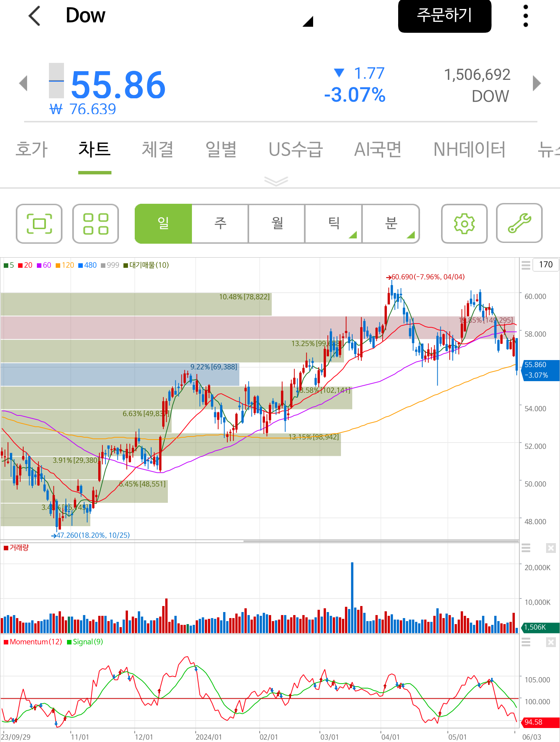Tap the tall blue volume spike bar
Viewport: 560px width, 742px height.
click(352, 597)
